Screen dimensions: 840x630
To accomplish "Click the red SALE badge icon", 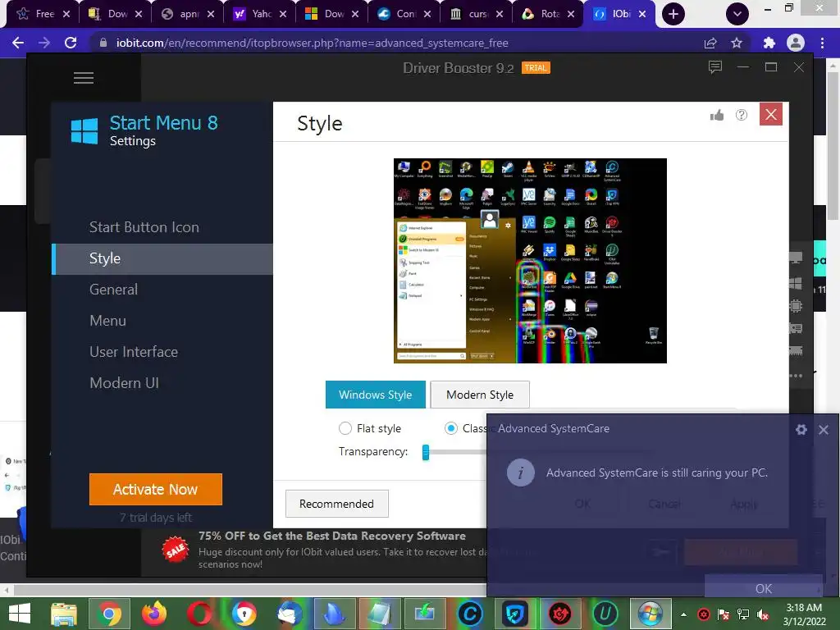I will coord(176,550).
